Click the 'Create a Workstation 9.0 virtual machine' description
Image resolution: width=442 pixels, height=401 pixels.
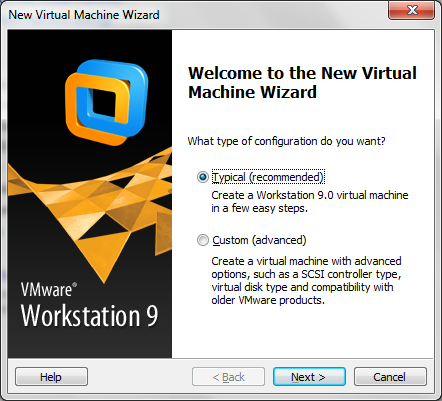tap(310, 201)
